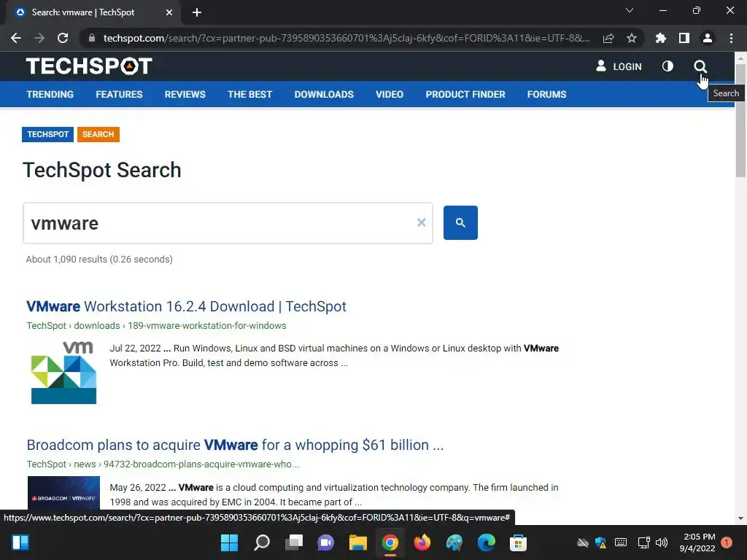Open the touch keyboard tray icon
747x560 pixels.
pyautogui.click(x=621, y=542)
